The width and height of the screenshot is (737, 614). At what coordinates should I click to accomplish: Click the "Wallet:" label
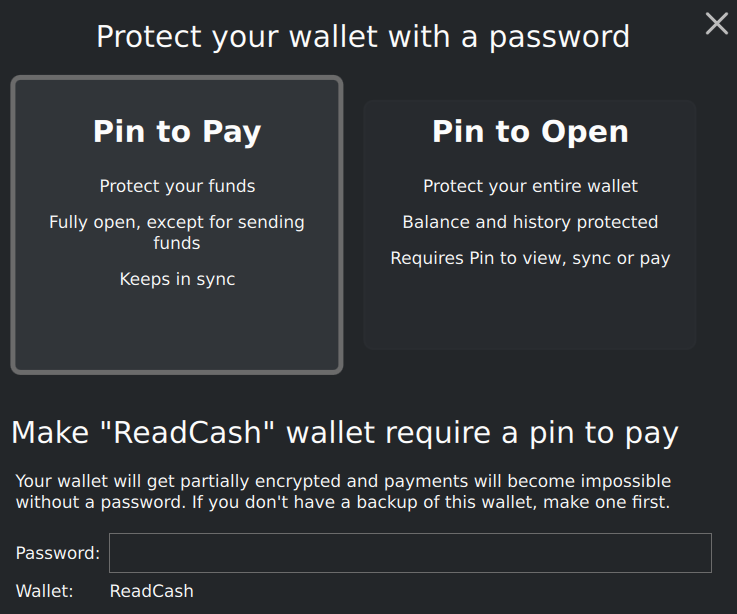[x=45, y=591]
